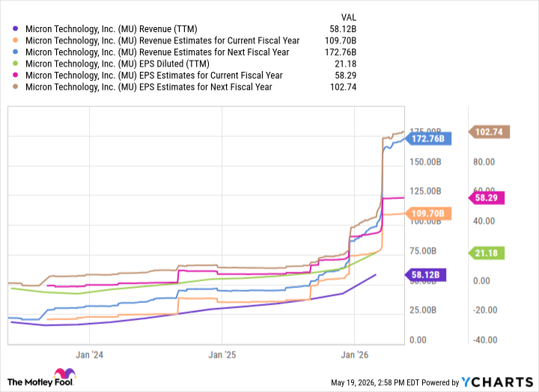The width and height of the screenshot is (539, 392).
Task: Click the 150.00B revenue axis label
Action: [x=425, y=162]
